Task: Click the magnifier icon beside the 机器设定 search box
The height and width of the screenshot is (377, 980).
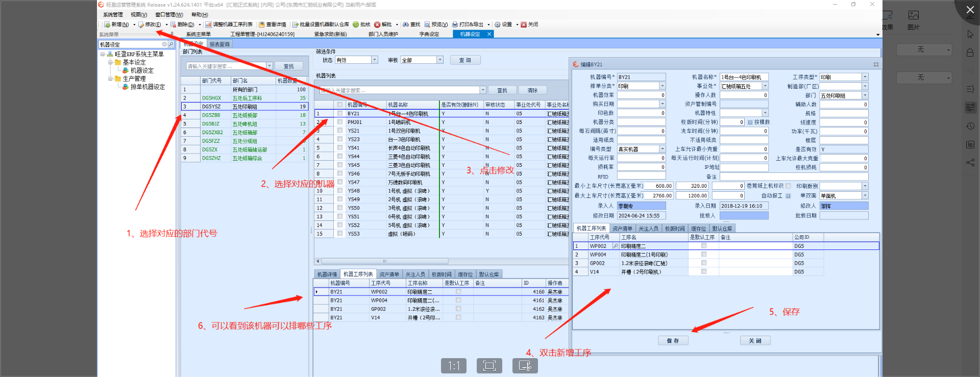Action: click(x=171, y=44)
